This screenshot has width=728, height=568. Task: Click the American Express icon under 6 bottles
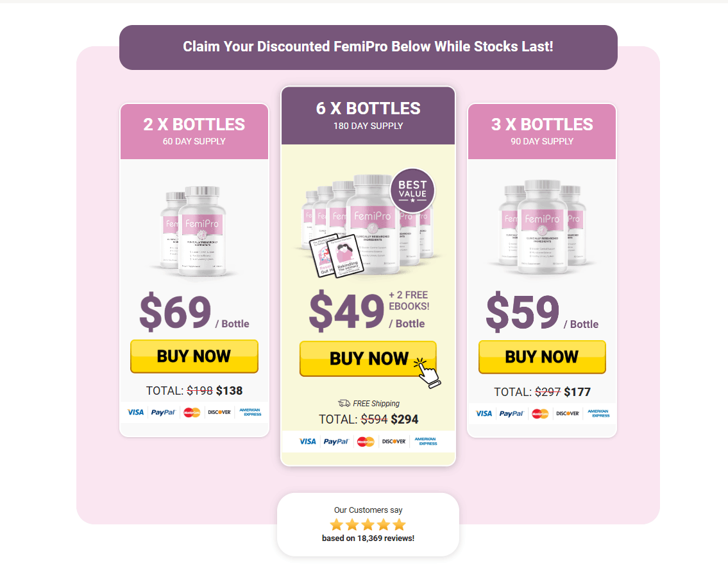tap(426, 441)
